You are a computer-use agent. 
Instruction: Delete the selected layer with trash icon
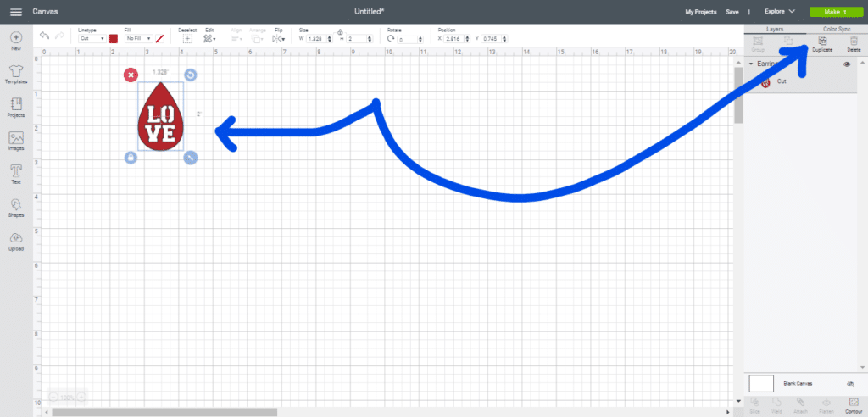853,42
